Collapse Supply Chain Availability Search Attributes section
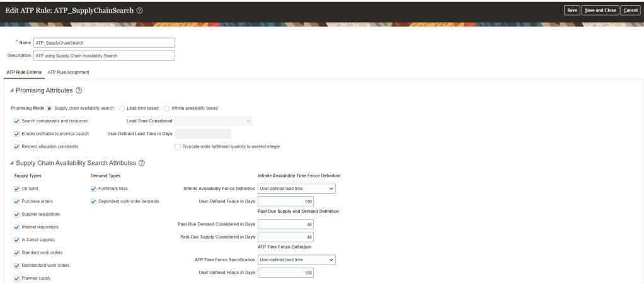 coord(11,163)
